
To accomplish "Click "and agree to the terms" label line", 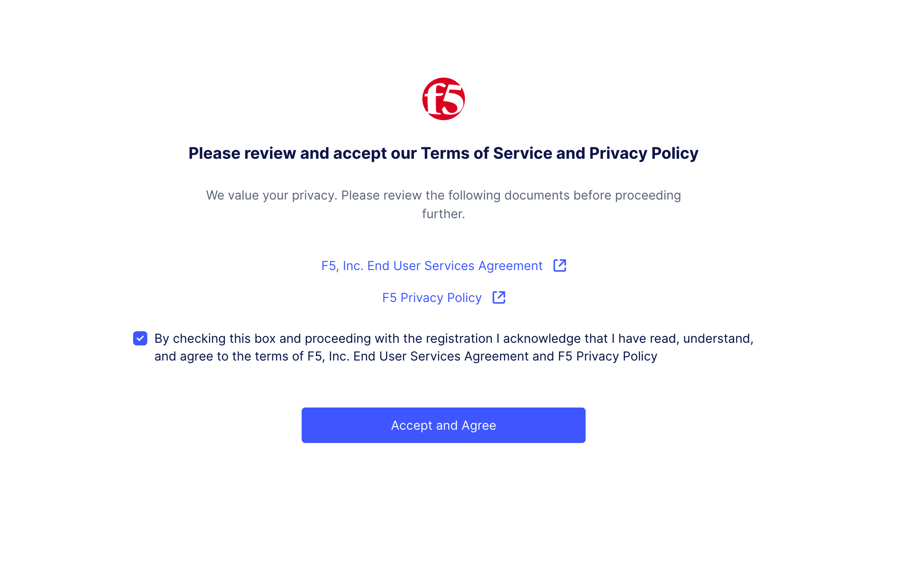I will (405, 356).
